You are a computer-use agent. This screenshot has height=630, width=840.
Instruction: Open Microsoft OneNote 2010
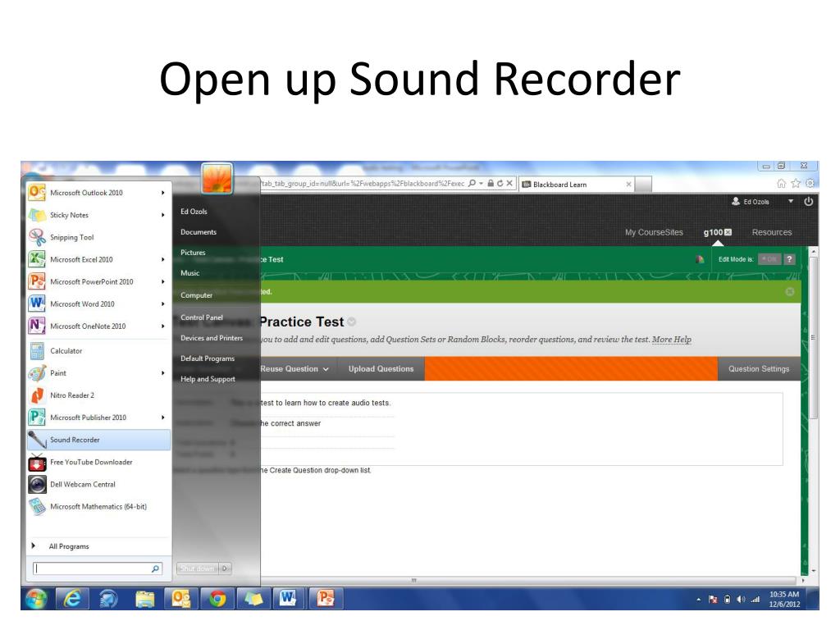pyautogui.click(x=98, y=326)
